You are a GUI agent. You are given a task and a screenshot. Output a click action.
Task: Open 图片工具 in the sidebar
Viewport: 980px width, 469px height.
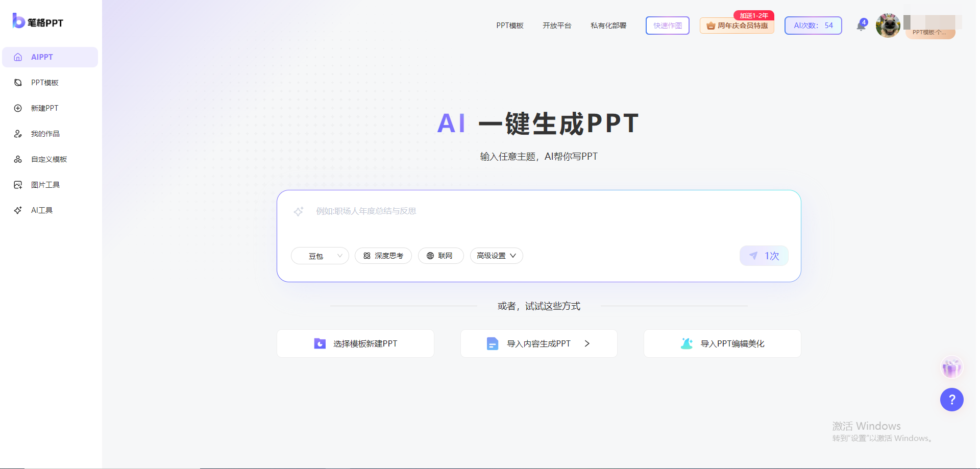(x=45, y=185)
